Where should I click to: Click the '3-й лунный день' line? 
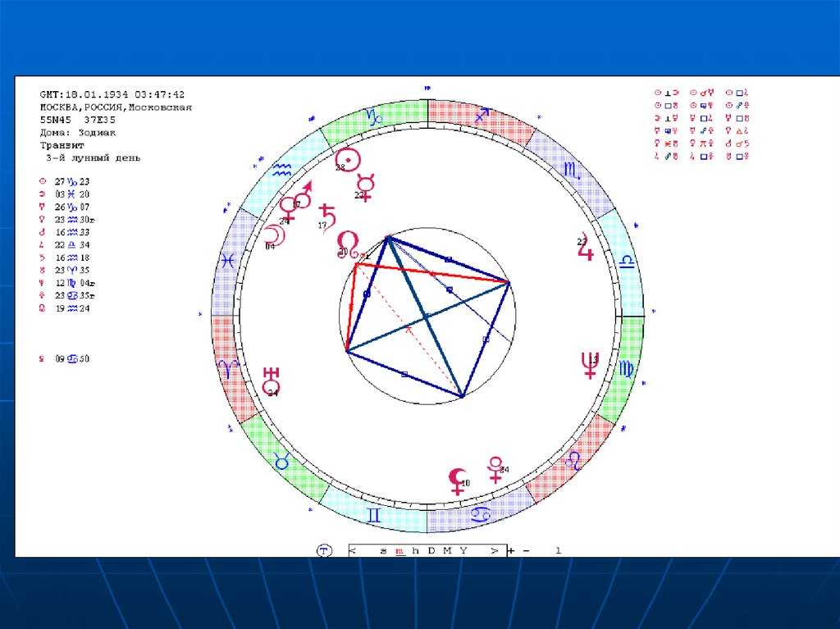point(93,158)
